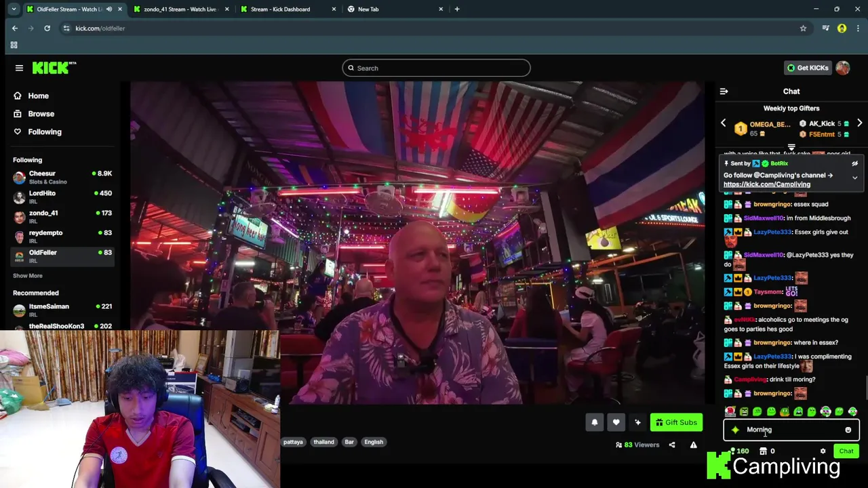Open the user profile avatar

[x=842, y=68]
